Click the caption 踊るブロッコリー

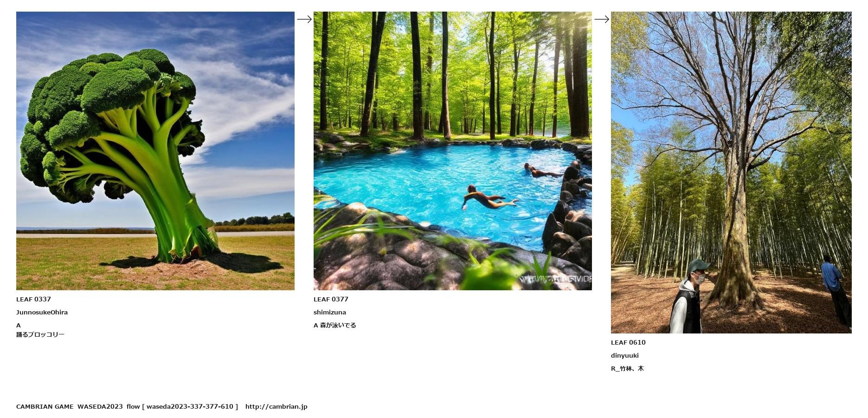[x=40, y=334]
